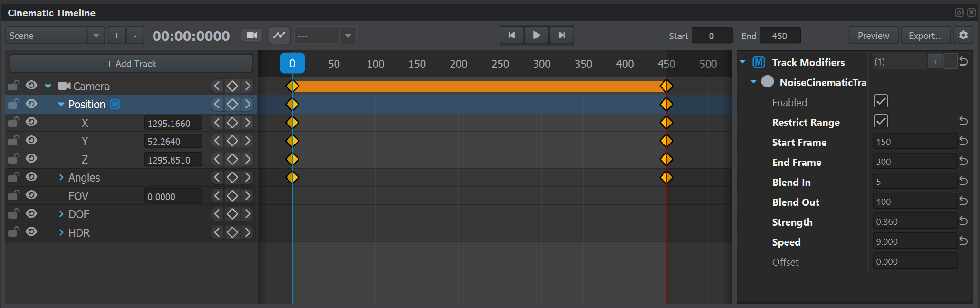Viewport: 980px width, 308px height.
Task: Jump to the first frame
Action: pyautogui.click(x=512, y=35)
